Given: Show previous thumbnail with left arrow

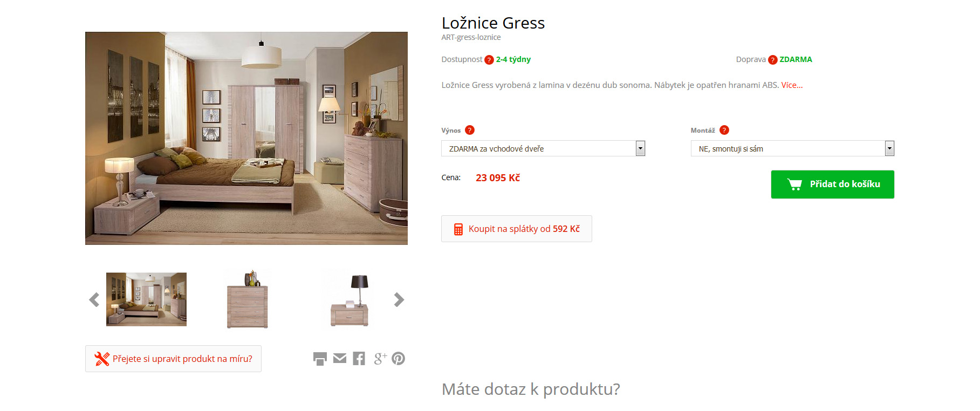Looking at the screenshot, I should (94, 300).
